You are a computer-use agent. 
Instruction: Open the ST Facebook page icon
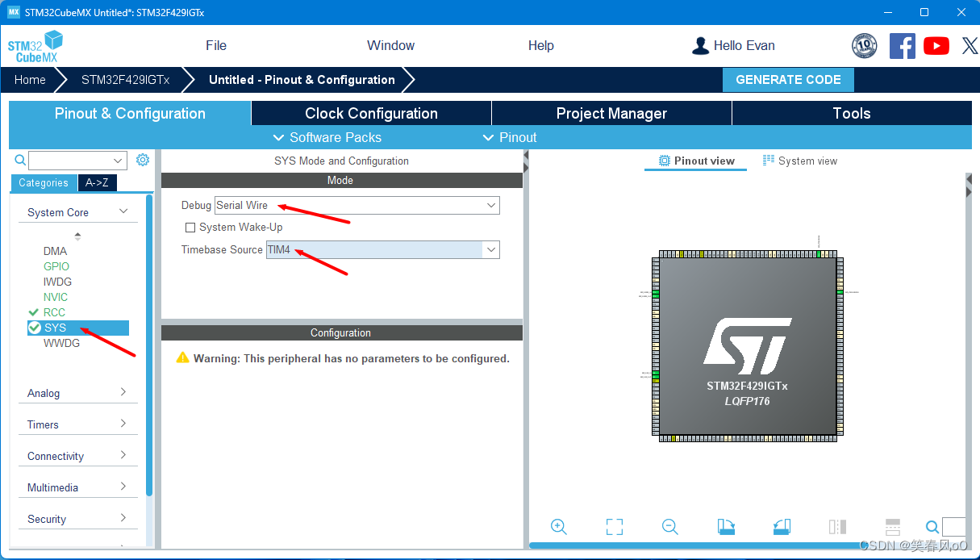(903, 46)
